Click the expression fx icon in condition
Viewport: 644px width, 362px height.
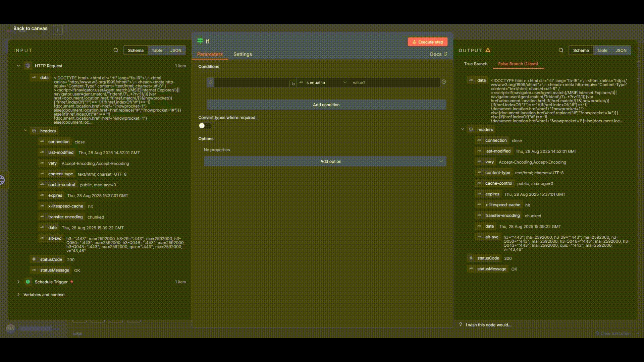pyautogui.click(x=210, y=82)
